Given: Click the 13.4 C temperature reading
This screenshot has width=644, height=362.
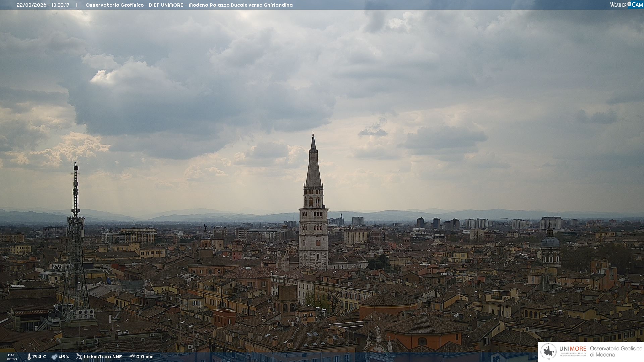Looking at the screenshot, I should click(39, 357).
